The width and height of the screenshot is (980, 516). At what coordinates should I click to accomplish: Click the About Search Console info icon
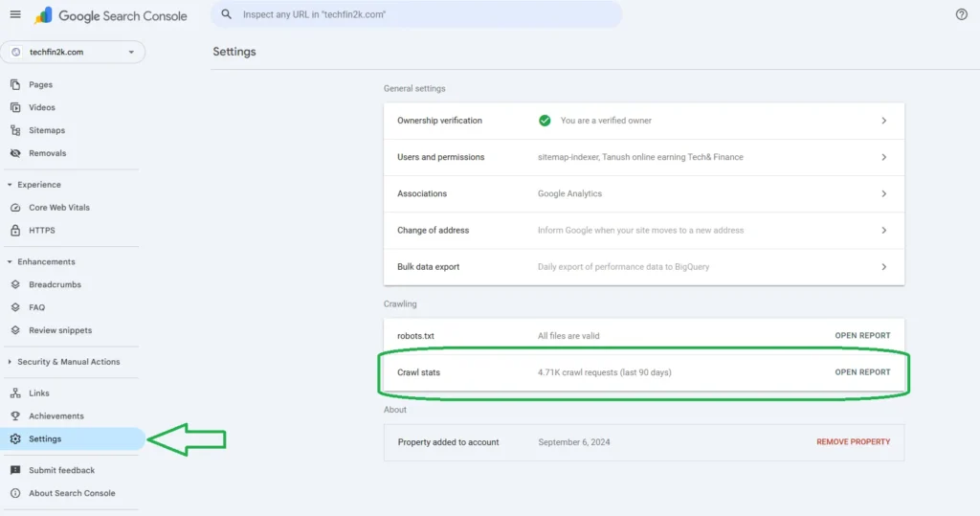point(15,493)
